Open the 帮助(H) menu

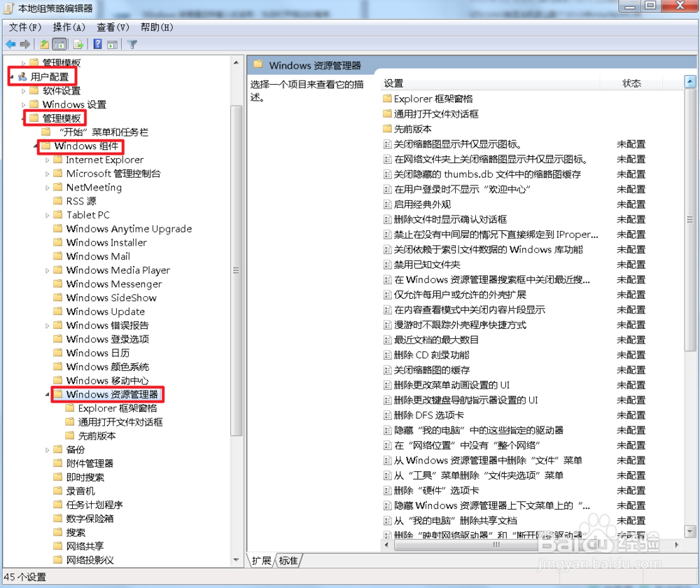(x=157, y=27)
